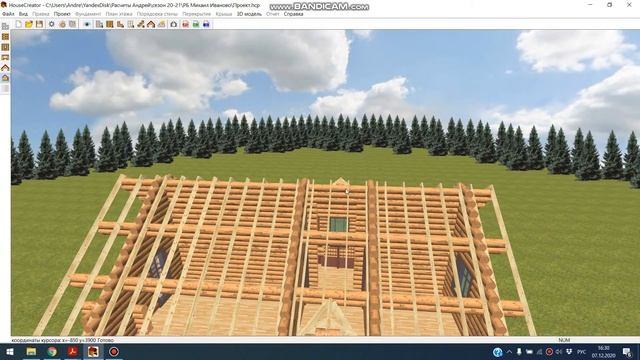The width and height of the screenshot is (640, 360).
Task: Select the beam overlap sidebar icon
Action: point(5,57)
